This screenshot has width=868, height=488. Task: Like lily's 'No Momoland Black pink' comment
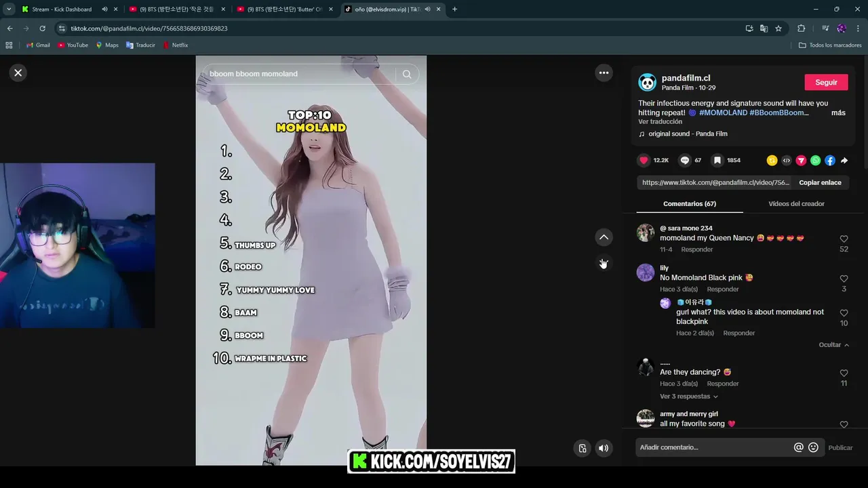[x=844, y=279]
